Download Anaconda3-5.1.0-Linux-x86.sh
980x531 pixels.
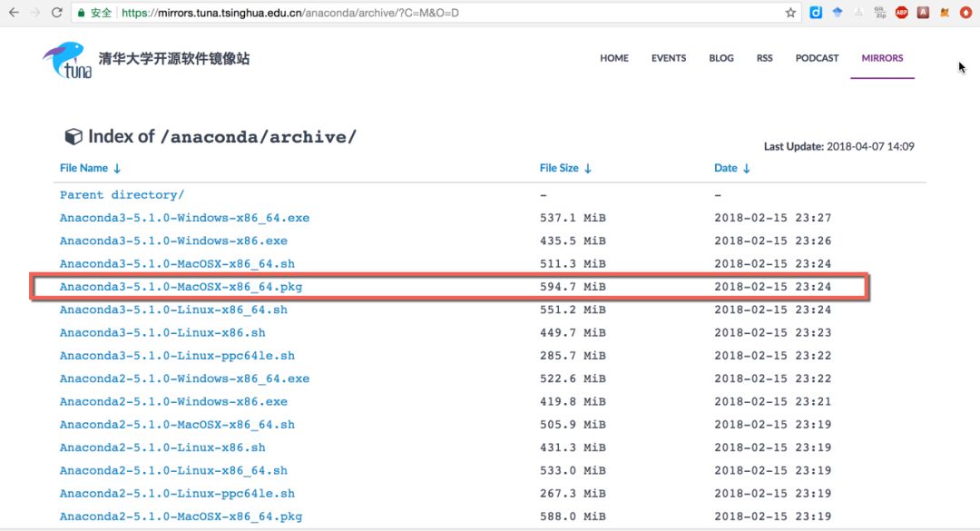(162, 333)
